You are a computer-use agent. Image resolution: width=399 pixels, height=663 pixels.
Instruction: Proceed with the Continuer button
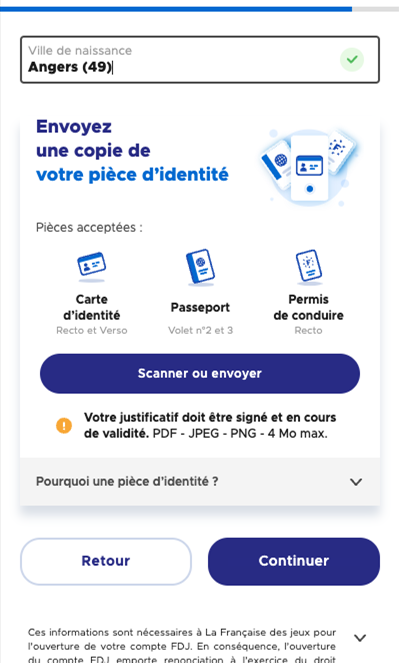pos(294,561)
